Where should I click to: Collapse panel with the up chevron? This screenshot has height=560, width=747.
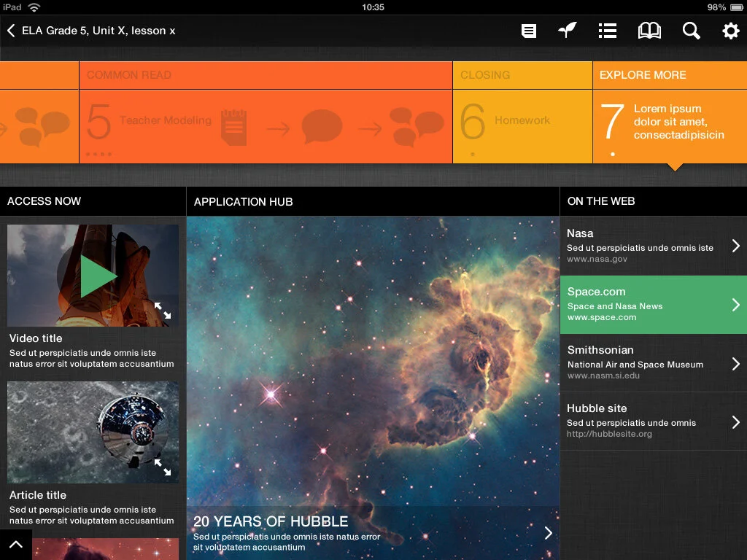16,545
